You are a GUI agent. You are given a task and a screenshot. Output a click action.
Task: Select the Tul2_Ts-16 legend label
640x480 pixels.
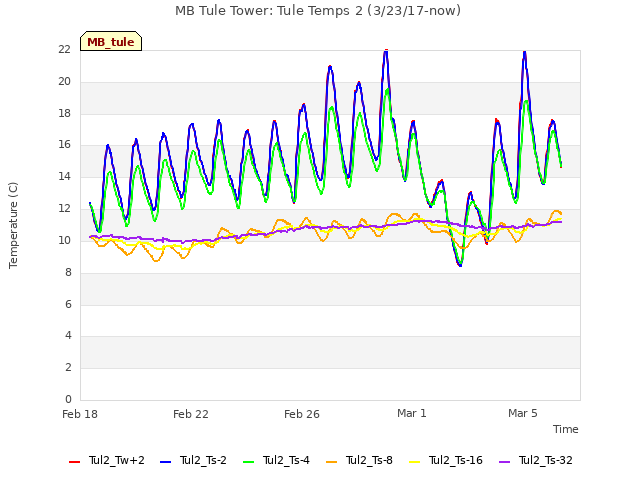point(456,460)
